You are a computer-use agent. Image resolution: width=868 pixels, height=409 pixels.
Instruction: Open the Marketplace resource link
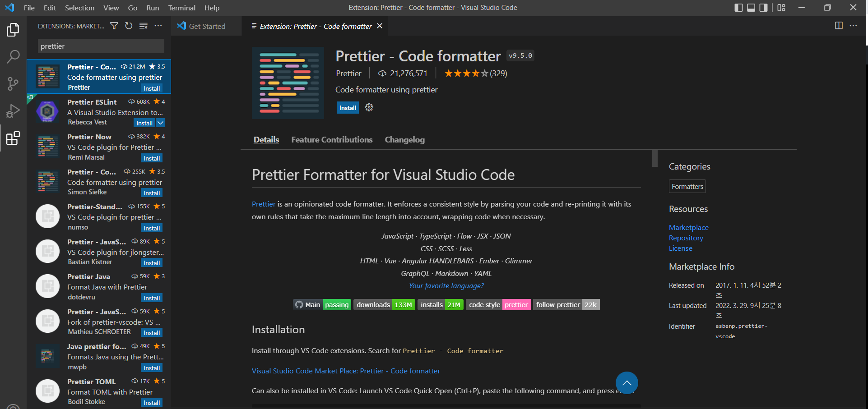coord(688,228)
